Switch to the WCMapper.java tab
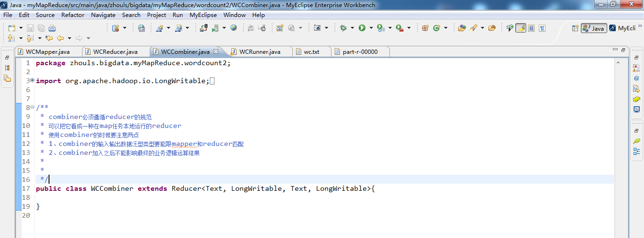This screenshot has height=238, width=644. [49, 51]
